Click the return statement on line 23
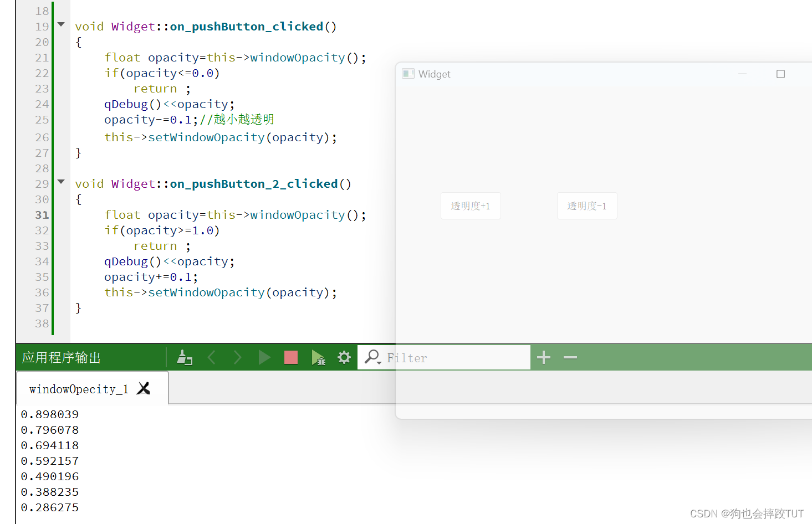Screen dimensions: 812x524 point(162,89)
